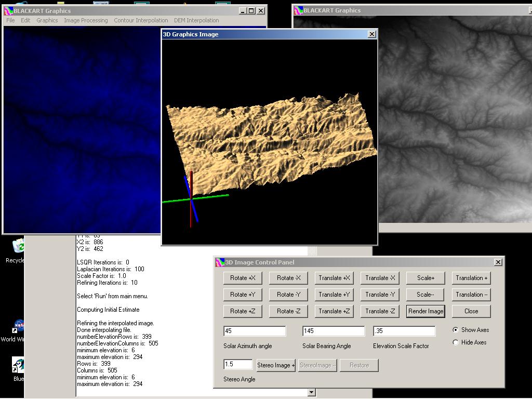This screenshot has width=532, height=399.
Task: Close the 3D Graphics Image window
Action: point(372,34)
